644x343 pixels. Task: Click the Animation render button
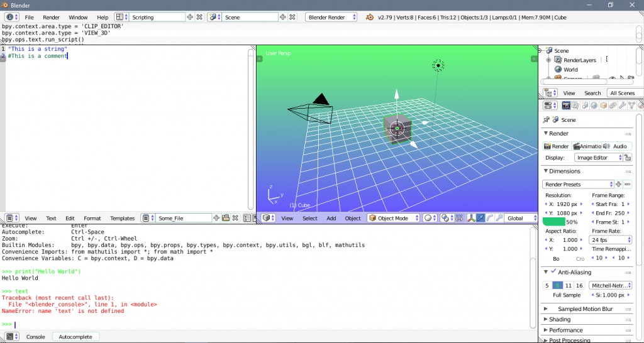point(587,146)
